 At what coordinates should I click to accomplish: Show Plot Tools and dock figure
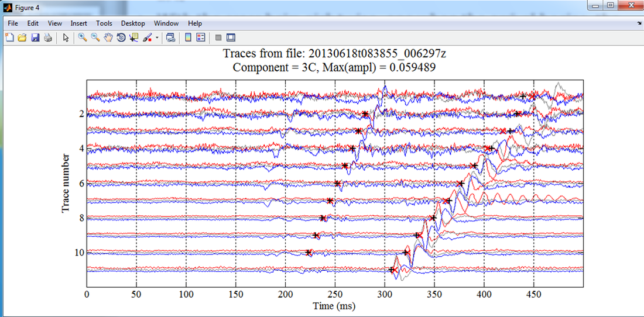point(231,38)
